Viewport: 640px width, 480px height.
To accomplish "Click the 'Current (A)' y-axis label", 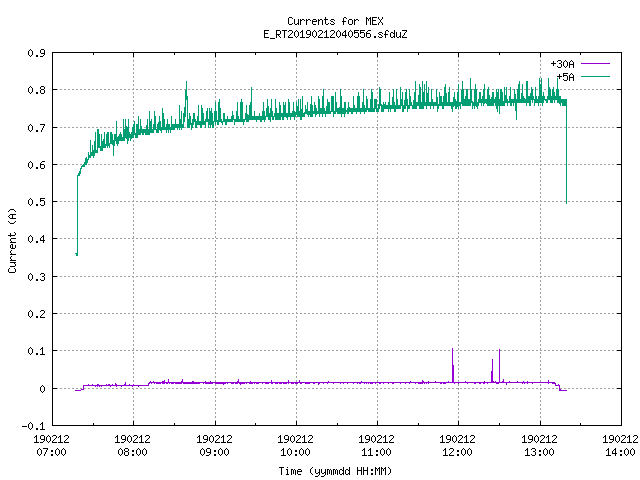I will click(x=12, y=241).
